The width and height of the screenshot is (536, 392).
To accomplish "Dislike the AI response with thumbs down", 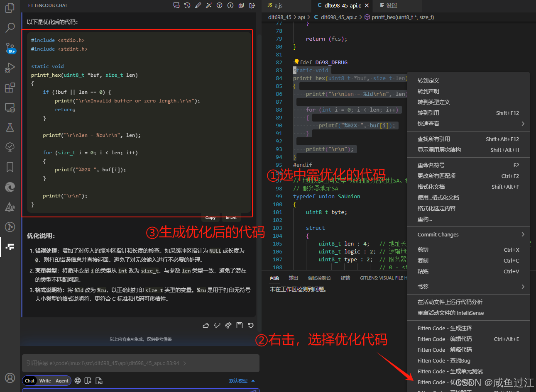I will point(217,325).
